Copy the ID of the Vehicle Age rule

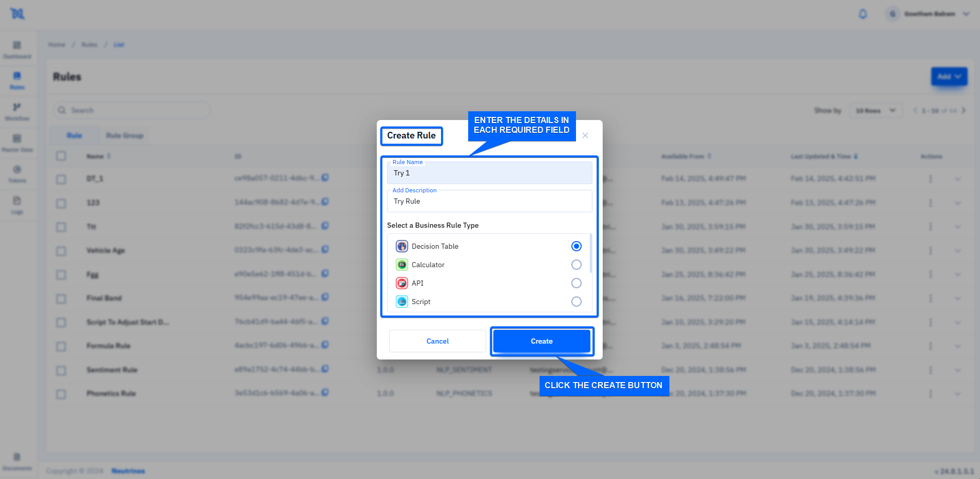pos(325,250)
